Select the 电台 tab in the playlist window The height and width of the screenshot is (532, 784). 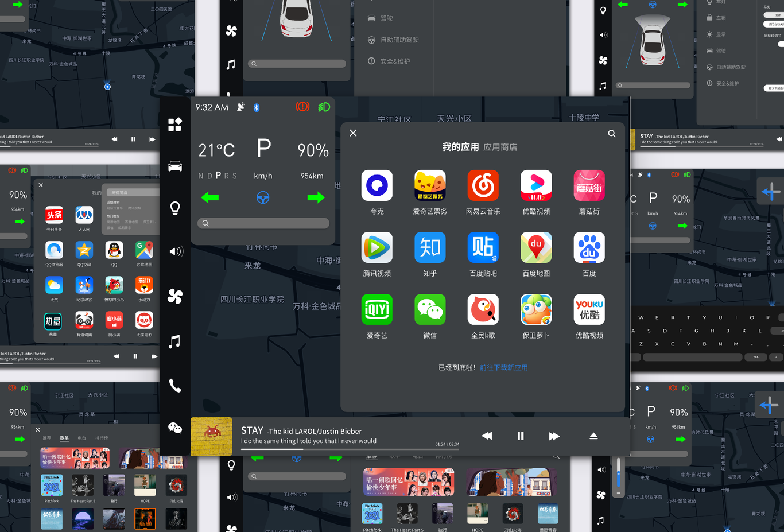tap(82, 438)
